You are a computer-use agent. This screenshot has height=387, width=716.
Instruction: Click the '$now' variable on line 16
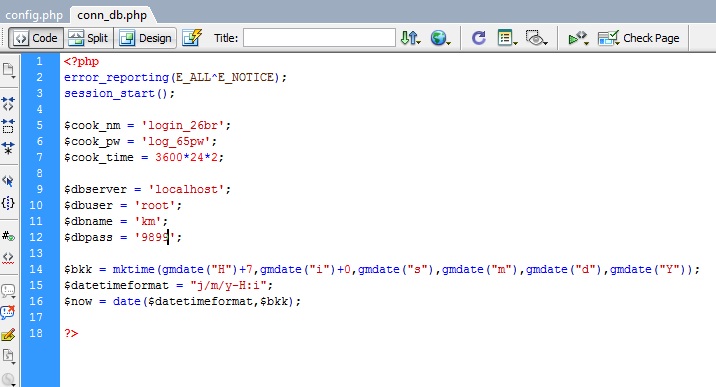78,301
